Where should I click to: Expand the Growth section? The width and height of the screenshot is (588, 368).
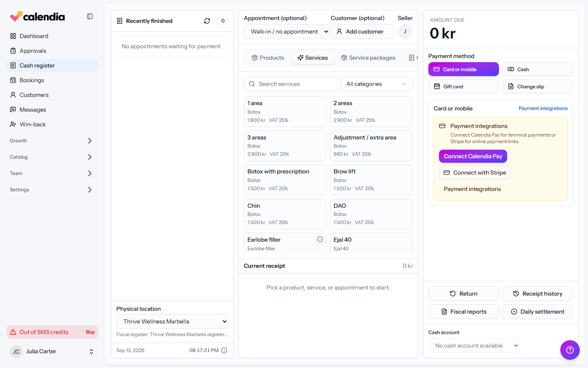(x=52, y=141)
